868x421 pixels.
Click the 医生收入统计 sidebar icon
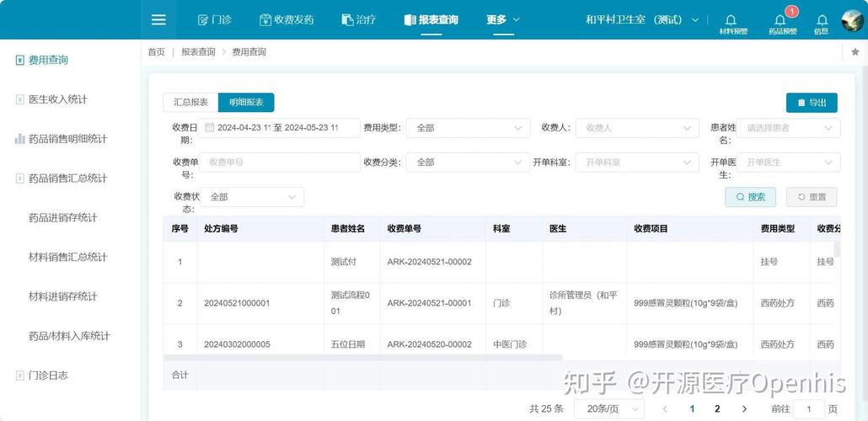[x=20, y=99]
